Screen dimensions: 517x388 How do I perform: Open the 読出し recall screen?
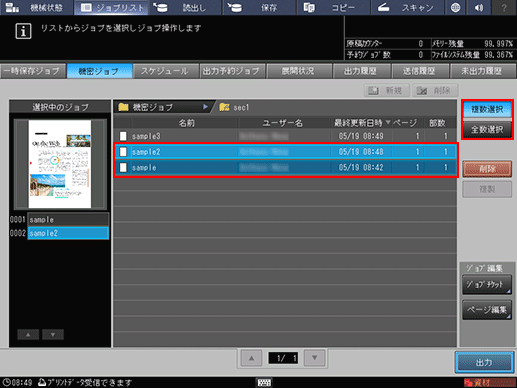pyautogui.click(x=185, y=7)
